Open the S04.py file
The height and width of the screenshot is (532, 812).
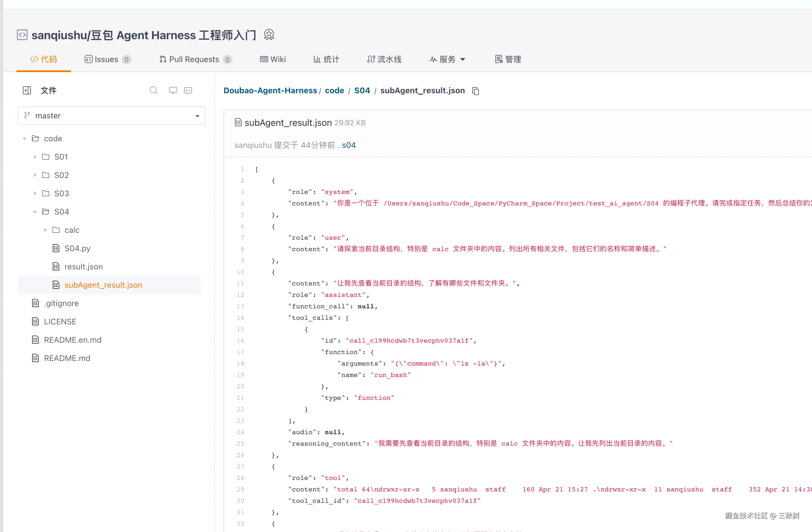(x=77, y=248)
